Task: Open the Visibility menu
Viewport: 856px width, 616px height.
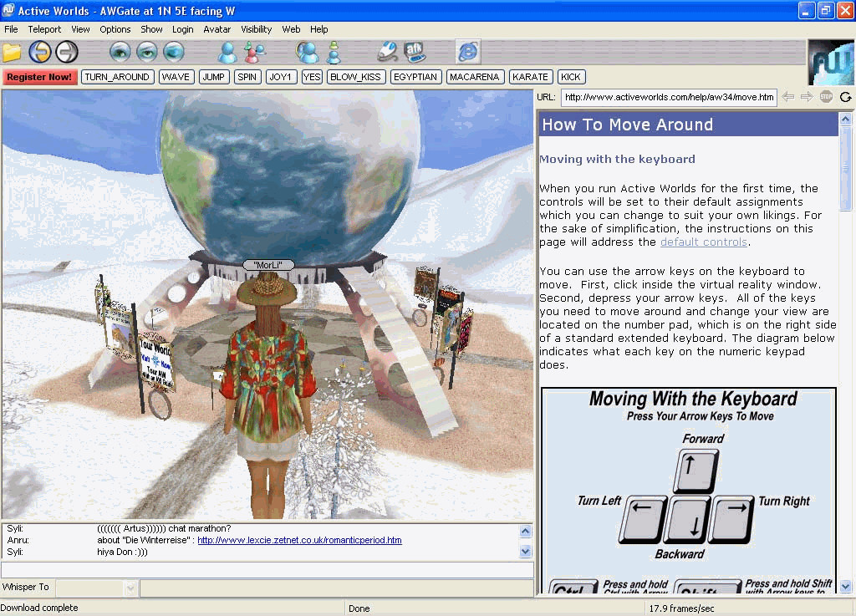Action: (x=256, y=29)
